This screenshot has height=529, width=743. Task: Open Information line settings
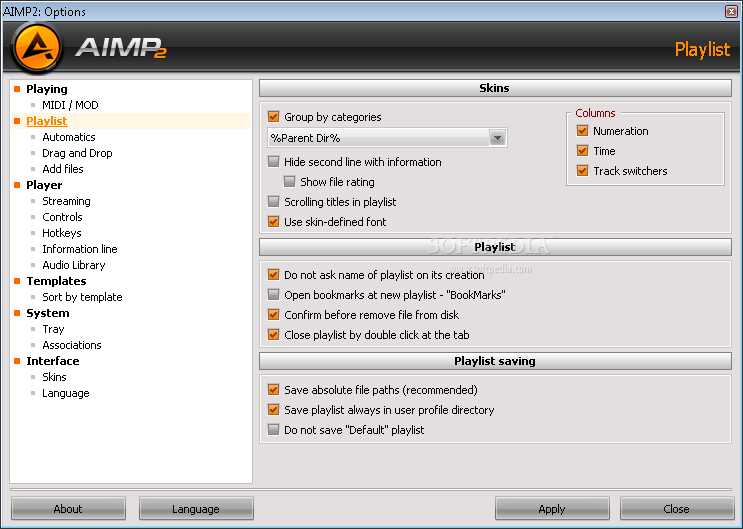point(80,249)
